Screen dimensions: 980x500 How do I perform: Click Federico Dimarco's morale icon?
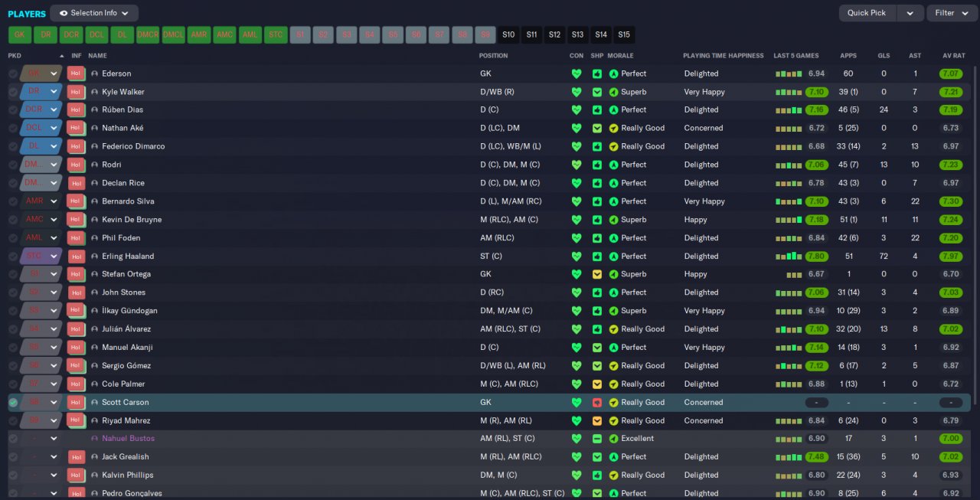(613, 146)
